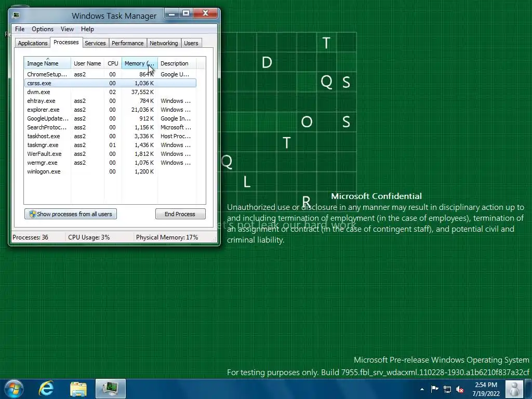Click the Task Manager title bar icon

coord(16,15)
